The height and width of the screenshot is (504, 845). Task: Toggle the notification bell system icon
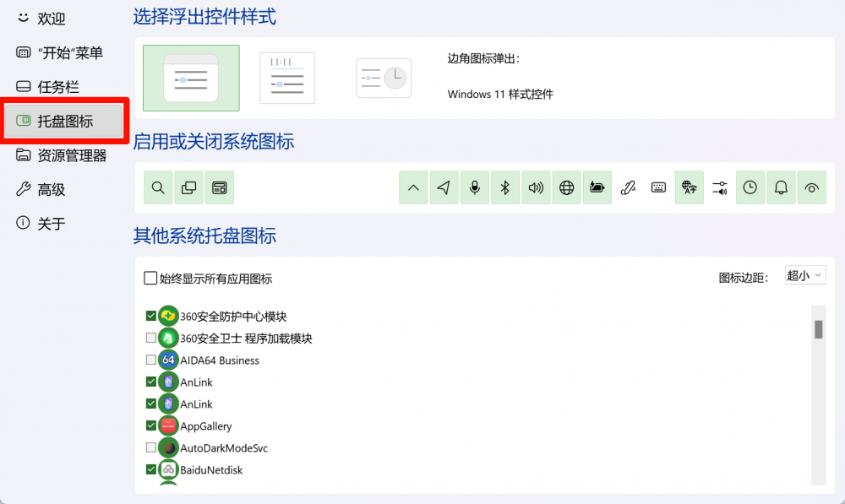coord(781,188)
